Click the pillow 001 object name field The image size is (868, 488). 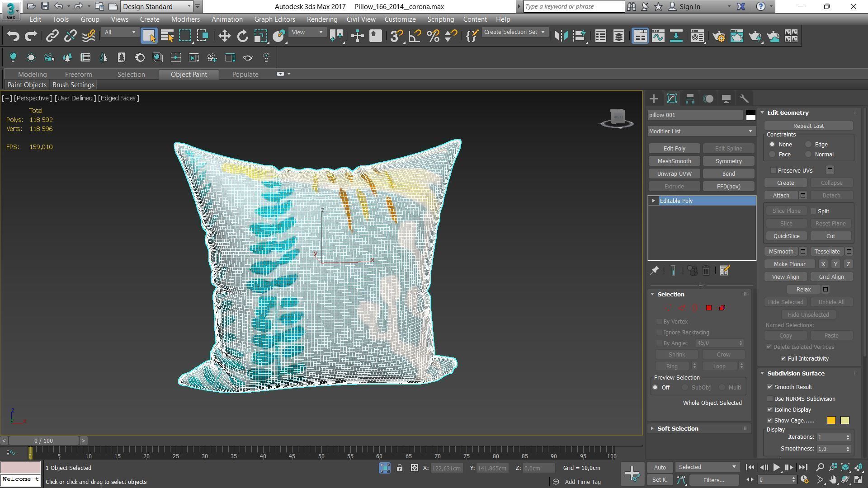(x=695, y=115)
